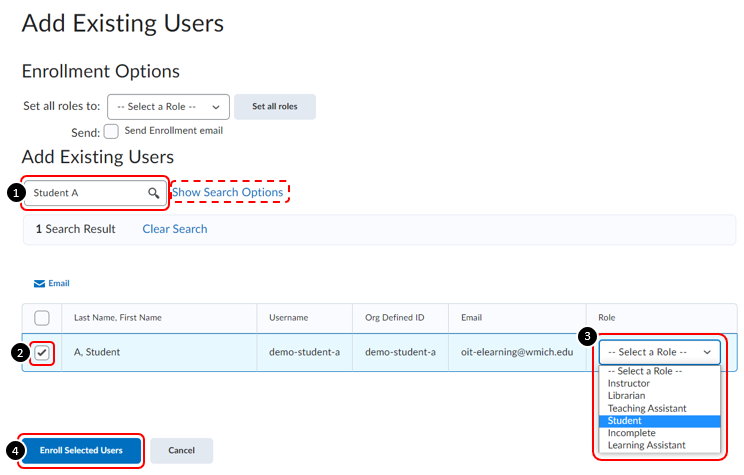Click the Role column header
This screenshot has height=475, width=744.
pos(606,318)
